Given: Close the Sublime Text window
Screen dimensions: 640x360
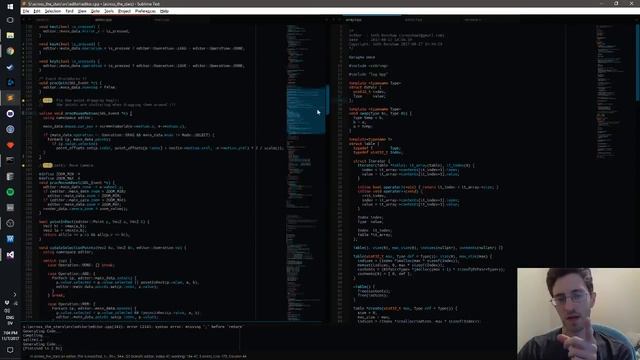Looking at the screenshot, I should pyautogui.click(x=632, y=3).
